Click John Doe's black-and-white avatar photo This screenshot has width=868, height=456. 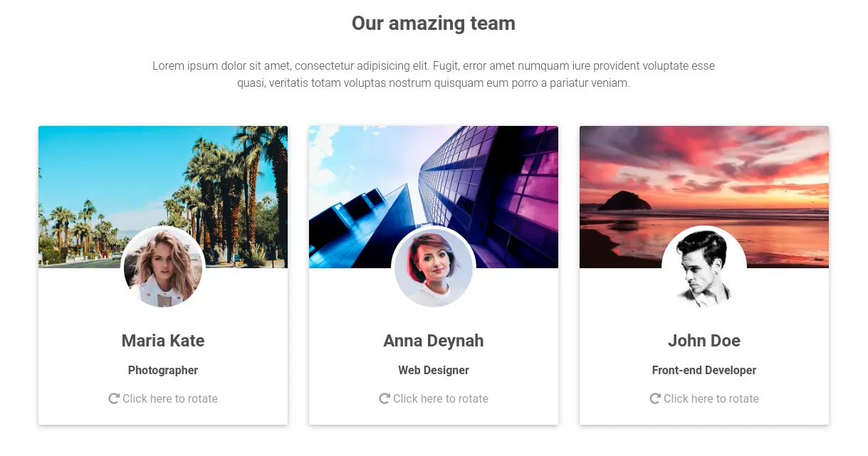pyautogui.click(x=704, y=267)
